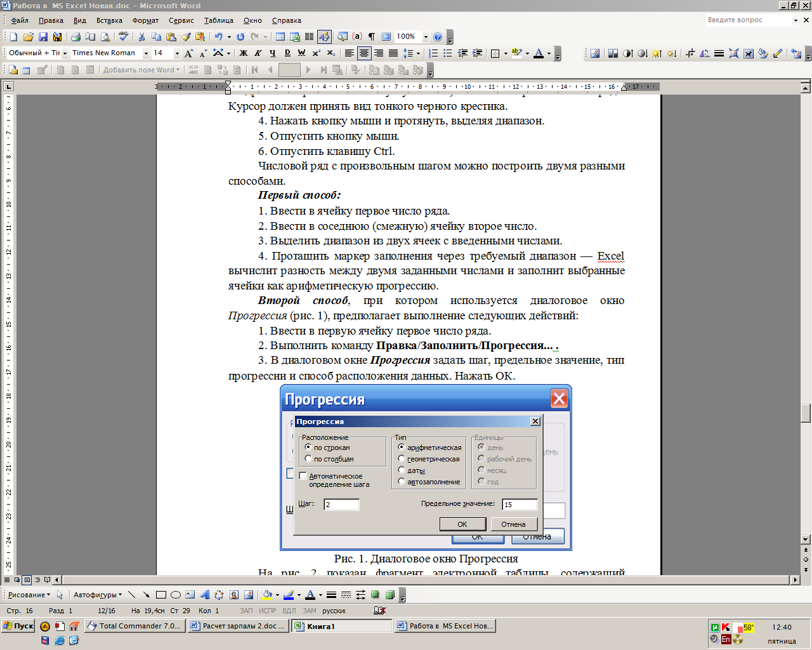Underline text with the Ч button
812x650 pixels.
pyautogui.click(x=272, y=53)
